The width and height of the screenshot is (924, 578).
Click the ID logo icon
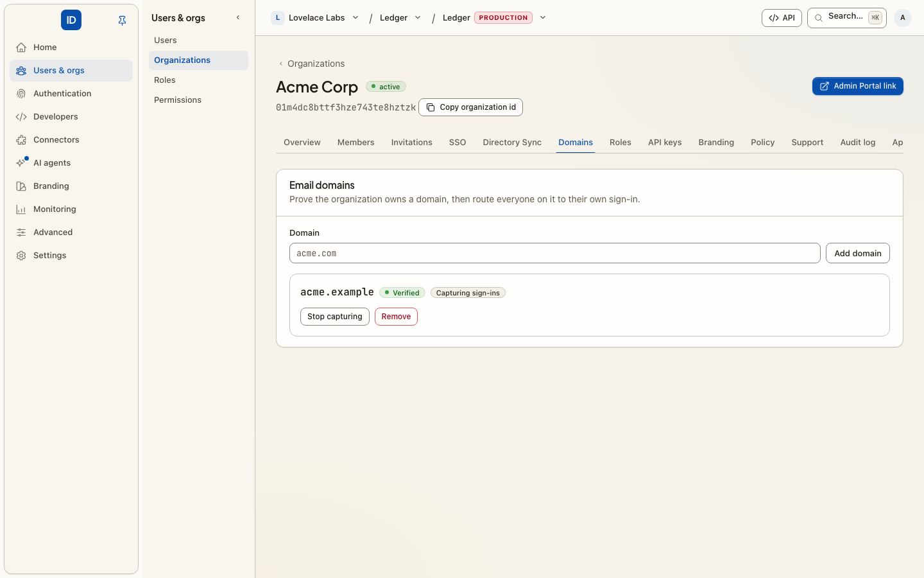[x=71, y=20]
